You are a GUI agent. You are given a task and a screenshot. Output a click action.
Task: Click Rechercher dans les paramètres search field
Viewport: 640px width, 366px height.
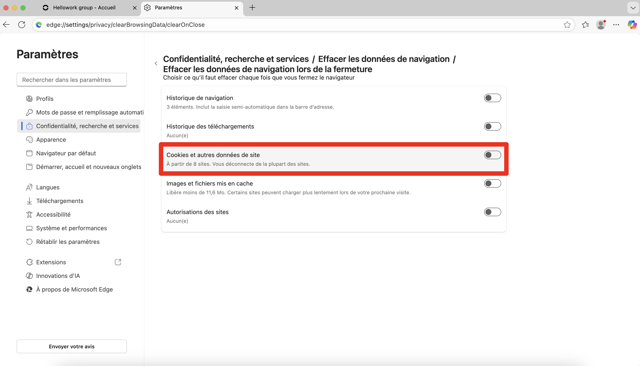point(71,80)
